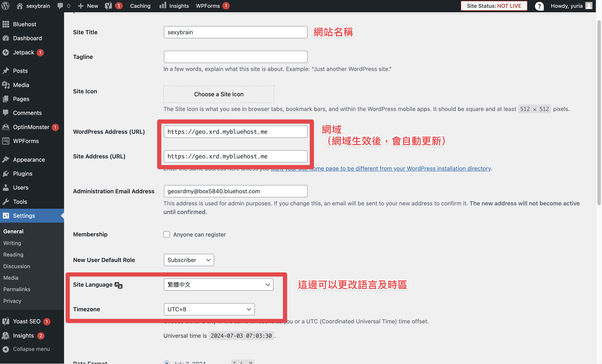The image size is (602, 364).
Task: Click the Choose a Site Icon button
Action: (219, 94)
